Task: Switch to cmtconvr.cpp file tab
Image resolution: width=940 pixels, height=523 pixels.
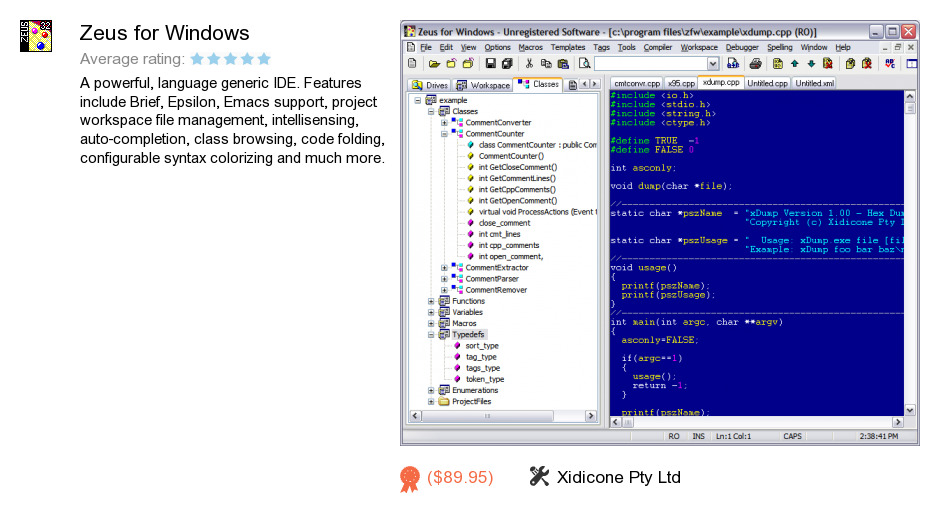Action: tap(637, 83)
